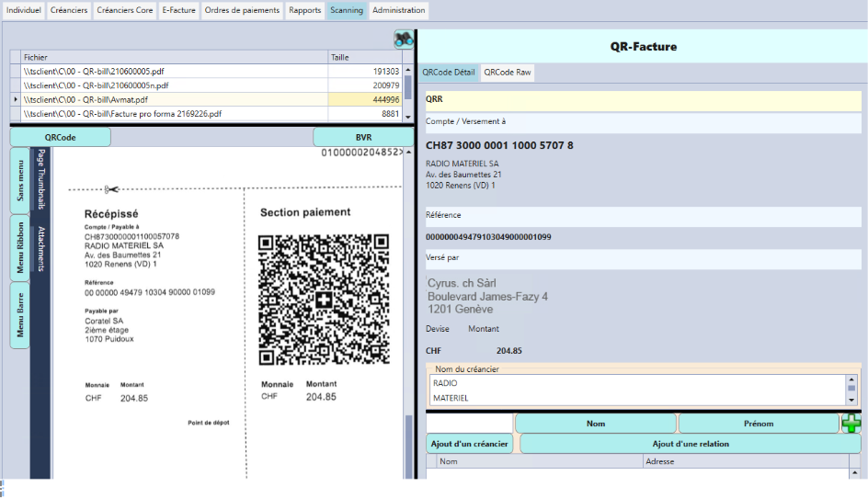Click the Sans menu side button
Screen dimensions: 868x498
[x=20, y=180]
